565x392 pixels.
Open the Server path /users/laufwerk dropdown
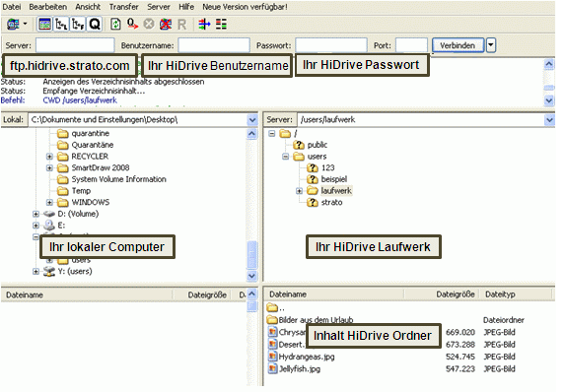pyautogui.click(x=549, y=120)
